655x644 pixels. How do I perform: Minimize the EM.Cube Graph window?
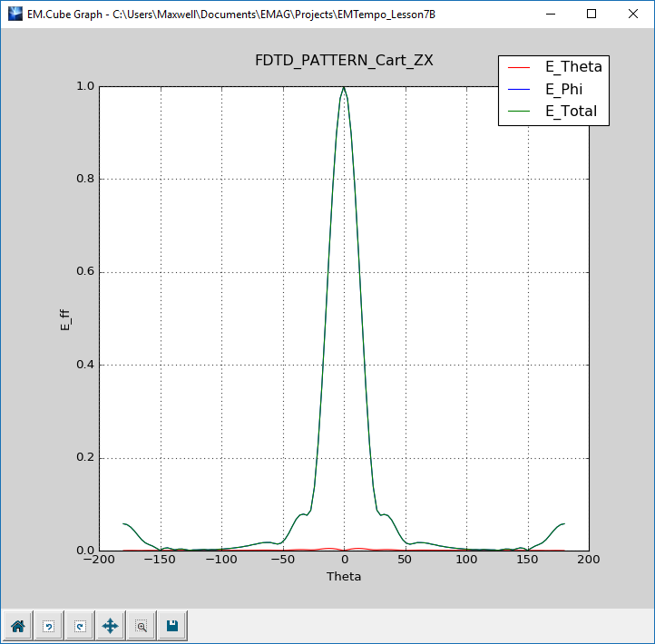(549, 14)
